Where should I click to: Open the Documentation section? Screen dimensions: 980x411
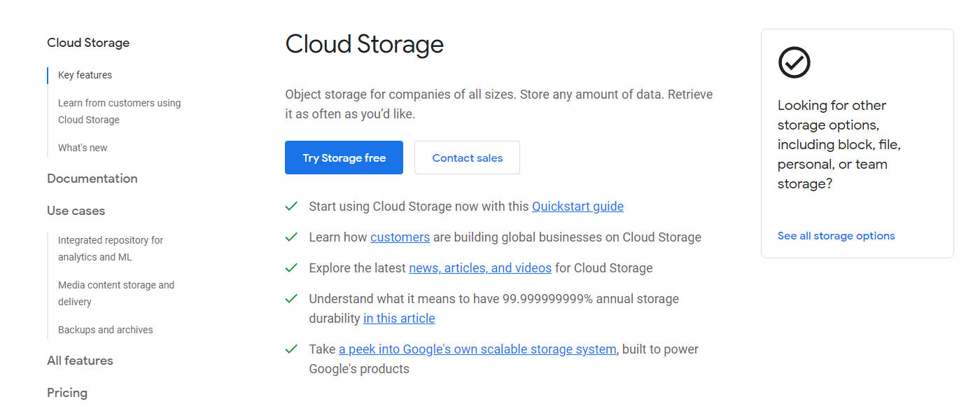click(x=92, y=179)
